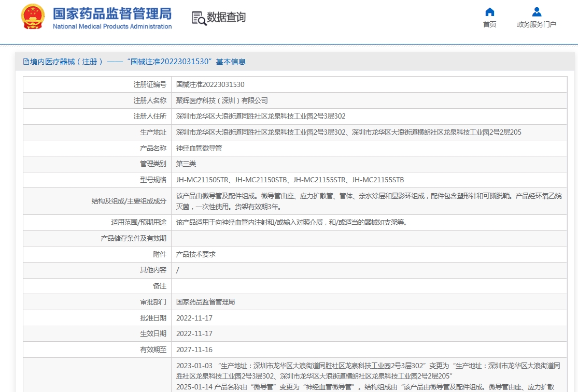Click the 型号规格 label
This screenshot has height=392, width=578.
point(153,180)
